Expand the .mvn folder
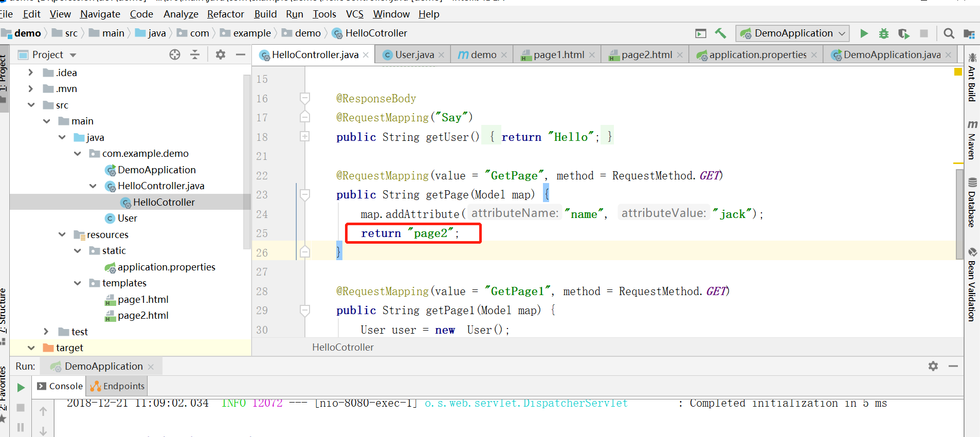 (x=30, y=88)
